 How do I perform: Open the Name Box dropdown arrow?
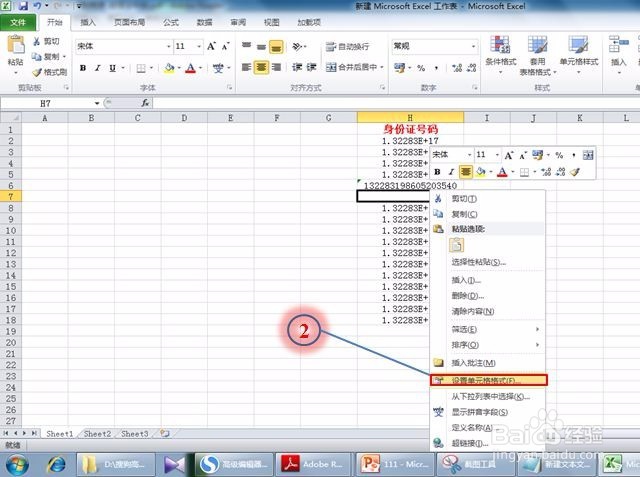point(97,103)
